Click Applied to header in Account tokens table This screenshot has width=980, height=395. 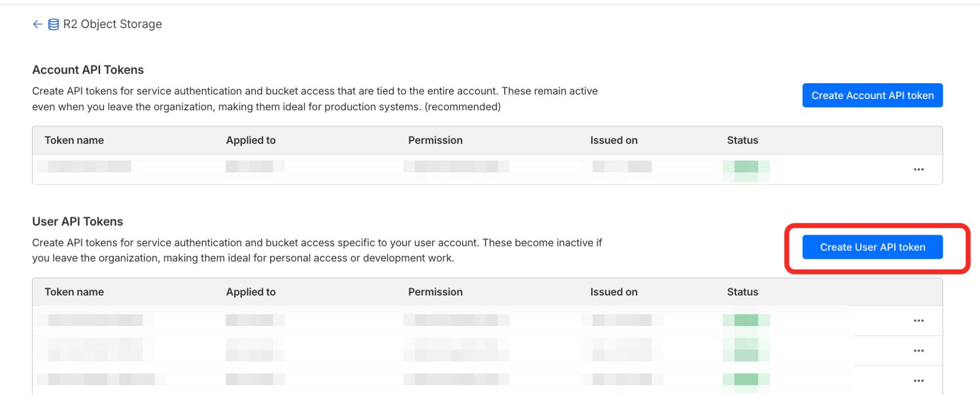tap(251, 140)
